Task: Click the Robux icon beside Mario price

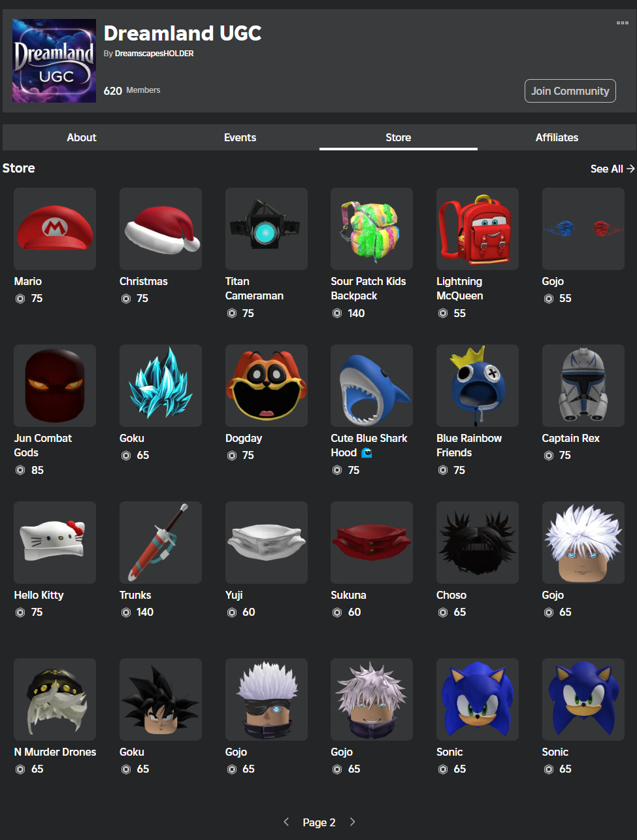Action: coord(20,299)
